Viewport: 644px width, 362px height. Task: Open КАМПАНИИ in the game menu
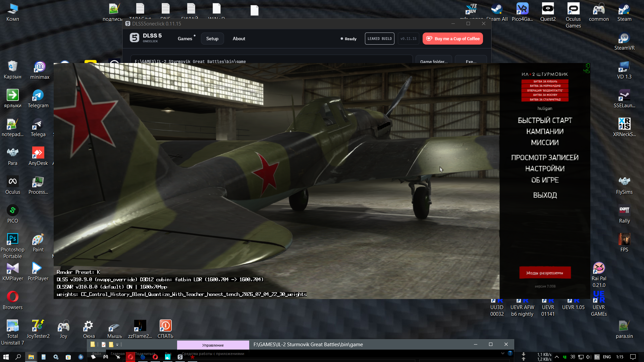(x=545, y=131)
